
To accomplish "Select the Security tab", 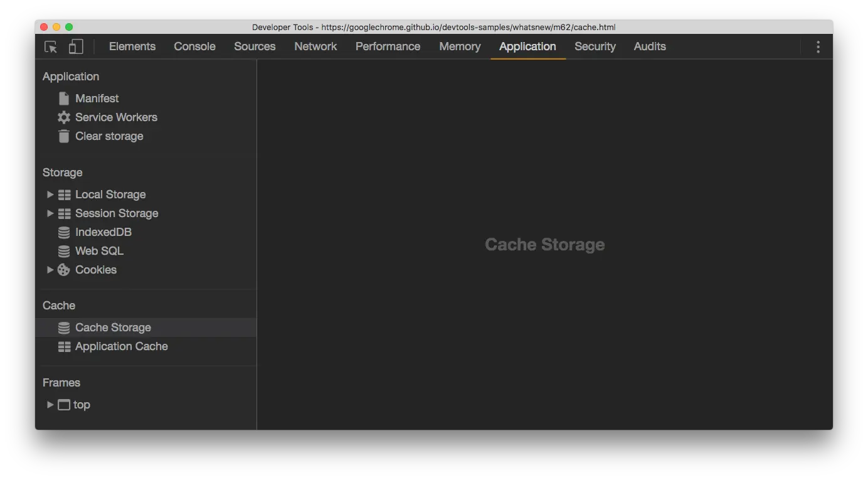I will coord(595,46).
